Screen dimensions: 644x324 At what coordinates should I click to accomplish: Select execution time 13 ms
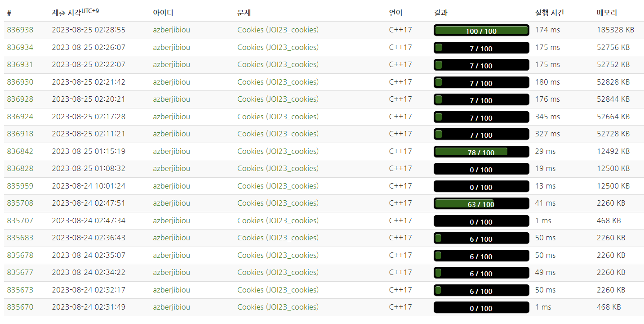pos(545,186)
